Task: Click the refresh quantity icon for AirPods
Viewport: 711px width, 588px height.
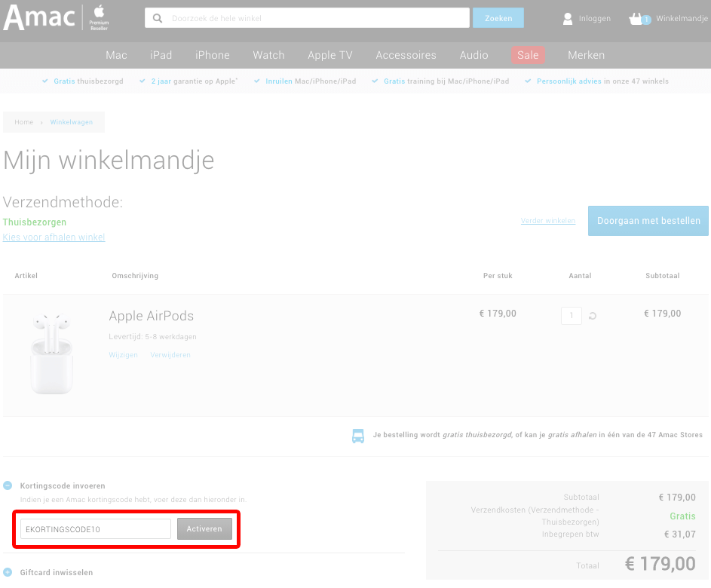Action: pyautogui.click(x=592, y=316)
